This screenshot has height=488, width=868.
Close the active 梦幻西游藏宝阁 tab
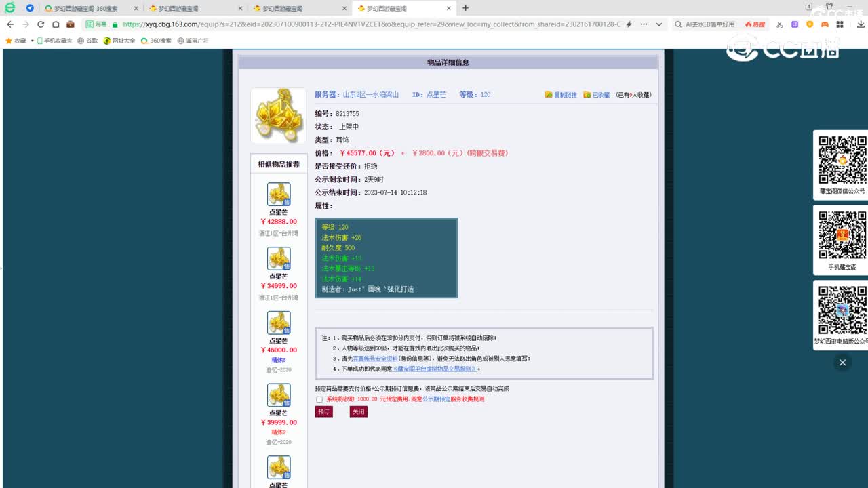(x=449, y=8)
